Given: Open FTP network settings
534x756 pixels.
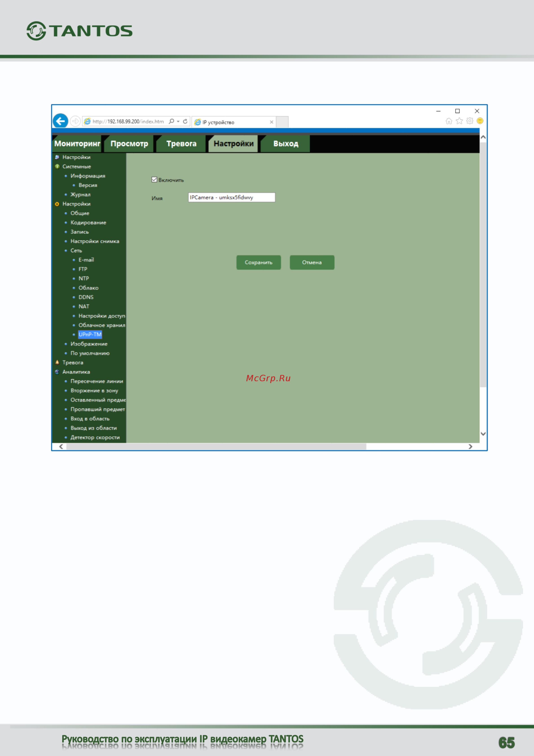Looking at the screenshot, I should (83, 269).
